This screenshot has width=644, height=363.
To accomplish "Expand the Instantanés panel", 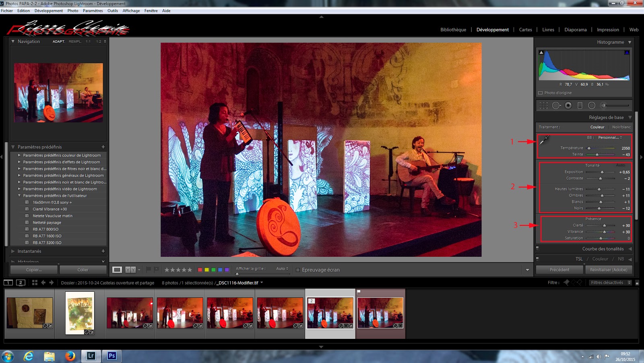I will tap(13, 251).
